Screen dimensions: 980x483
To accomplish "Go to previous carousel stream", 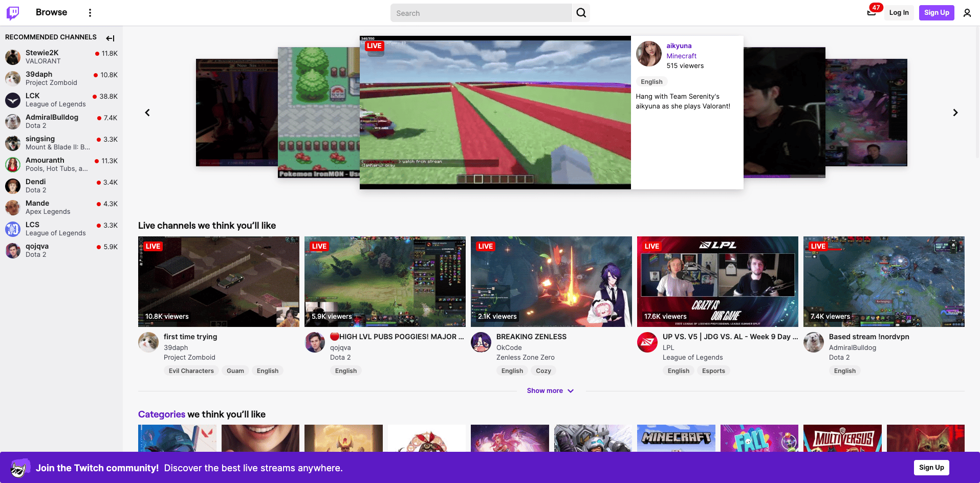I will tap(147, 113).
